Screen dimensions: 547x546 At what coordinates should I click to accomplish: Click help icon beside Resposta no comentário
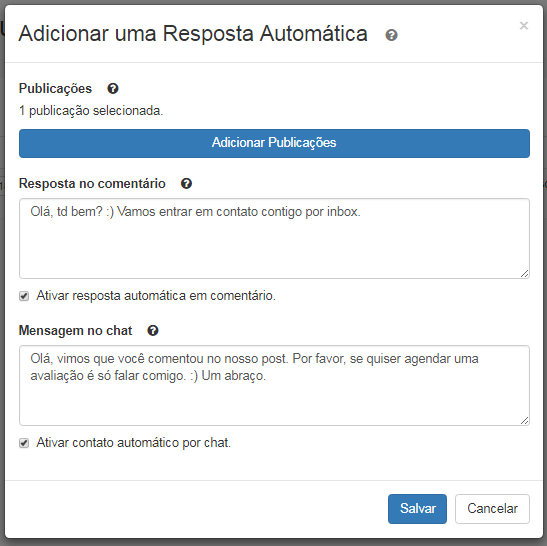[x=186, y=184]
